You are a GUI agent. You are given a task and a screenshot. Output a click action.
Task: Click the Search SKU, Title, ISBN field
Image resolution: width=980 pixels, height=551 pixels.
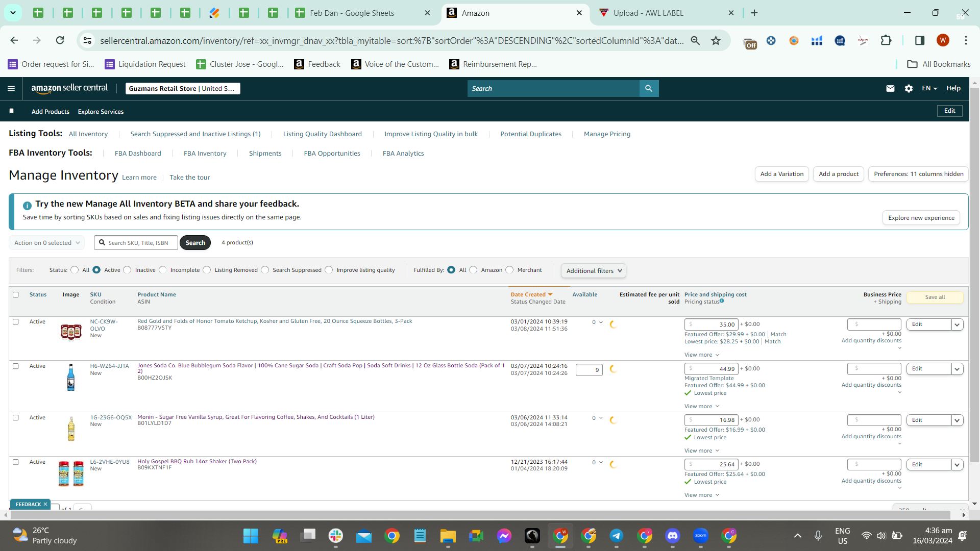point(136,243)
